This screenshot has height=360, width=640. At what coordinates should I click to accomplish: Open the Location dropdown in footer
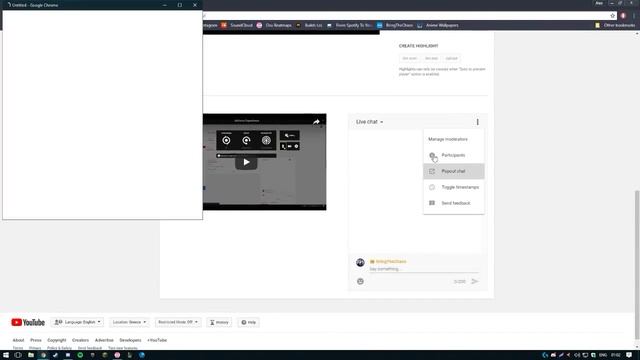(129, 322)
